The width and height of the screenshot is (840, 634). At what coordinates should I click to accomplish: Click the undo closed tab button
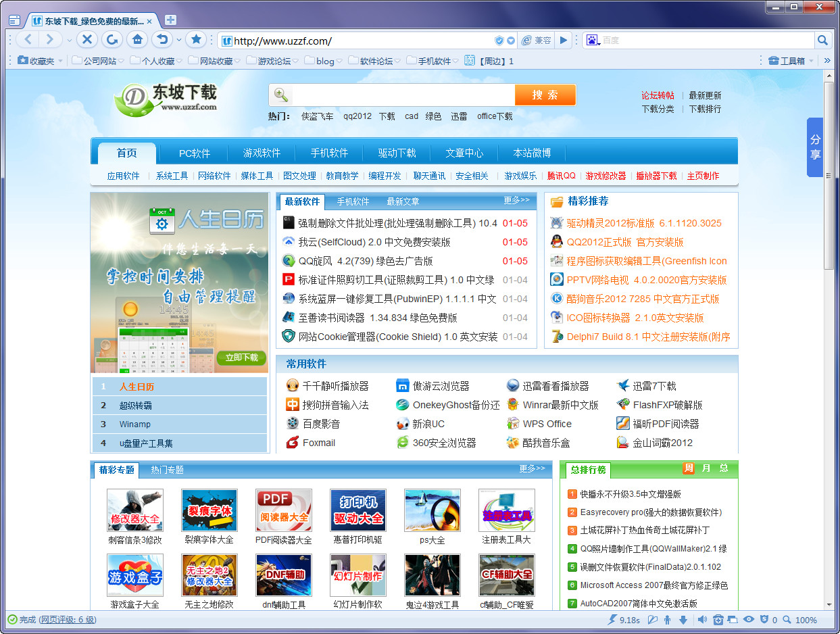162,40
